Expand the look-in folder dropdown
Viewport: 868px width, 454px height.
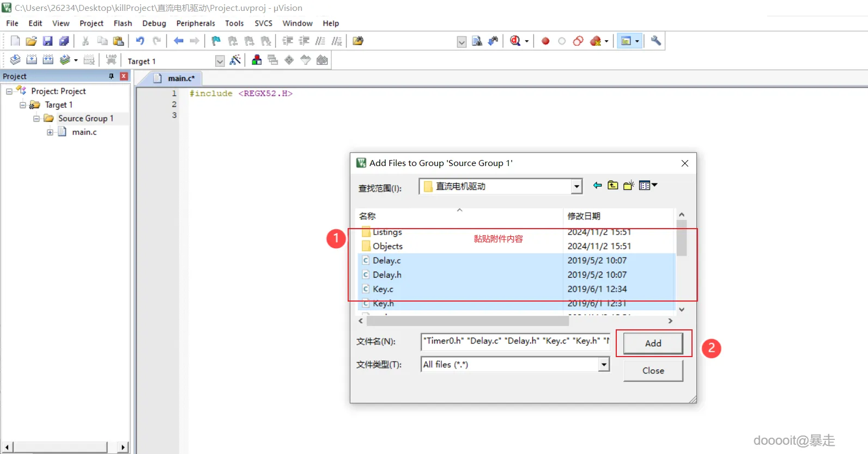coord(576,186)
